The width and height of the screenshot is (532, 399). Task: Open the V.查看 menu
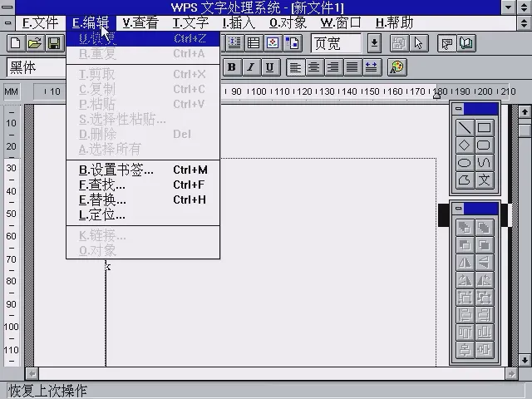[x=140, y=23]
